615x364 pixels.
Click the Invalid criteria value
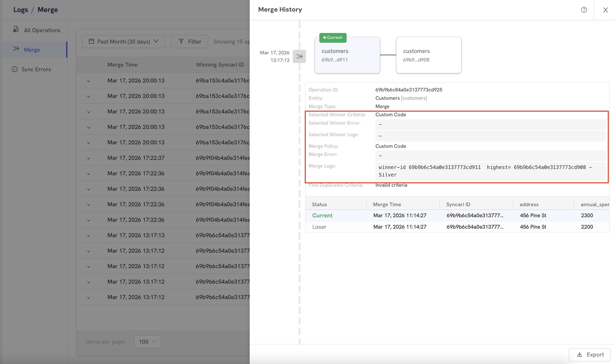[391, 185]
